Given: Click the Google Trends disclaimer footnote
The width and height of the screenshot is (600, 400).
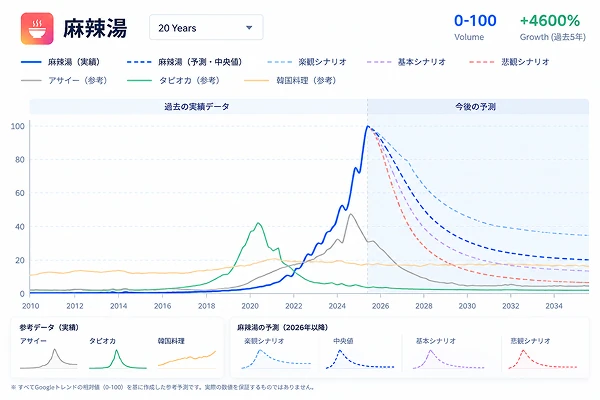Looking at the screenshot, I should point(162,387).
